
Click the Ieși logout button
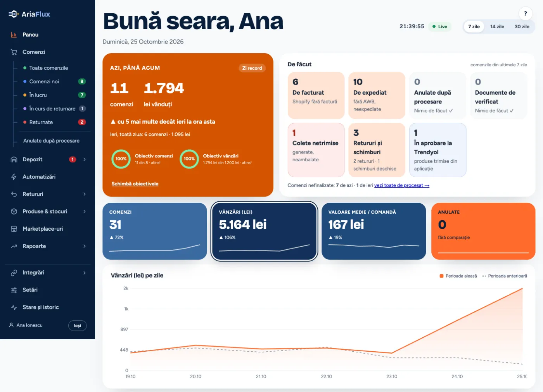click(x=78, y=326)
